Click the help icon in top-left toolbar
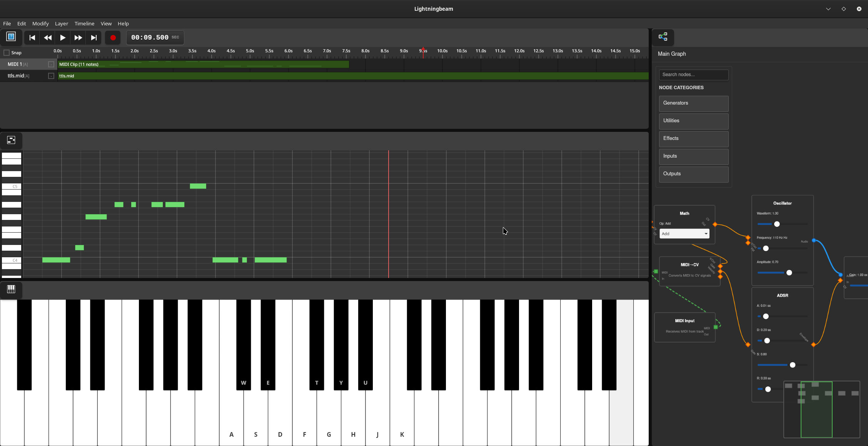The width and height of the screenshot is (868, 446). click(11, 37)
